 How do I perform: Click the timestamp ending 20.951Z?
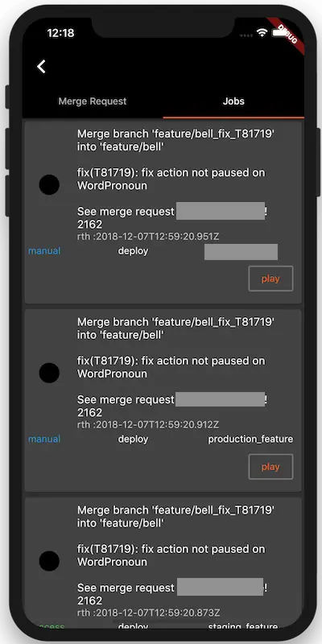click(148, 237)
